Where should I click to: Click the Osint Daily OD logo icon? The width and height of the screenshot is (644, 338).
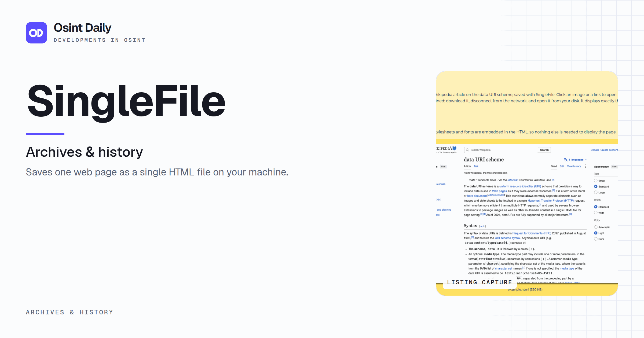coord(36,33)
